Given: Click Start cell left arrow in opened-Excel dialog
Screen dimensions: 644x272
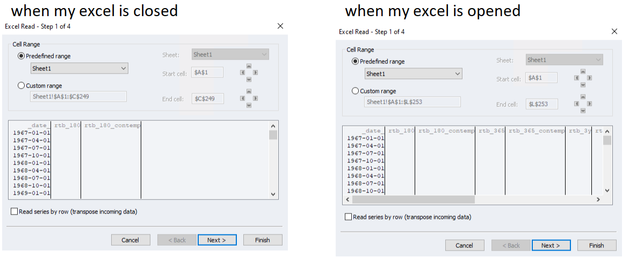Looking at the screenshot, I should click(577, 78).
